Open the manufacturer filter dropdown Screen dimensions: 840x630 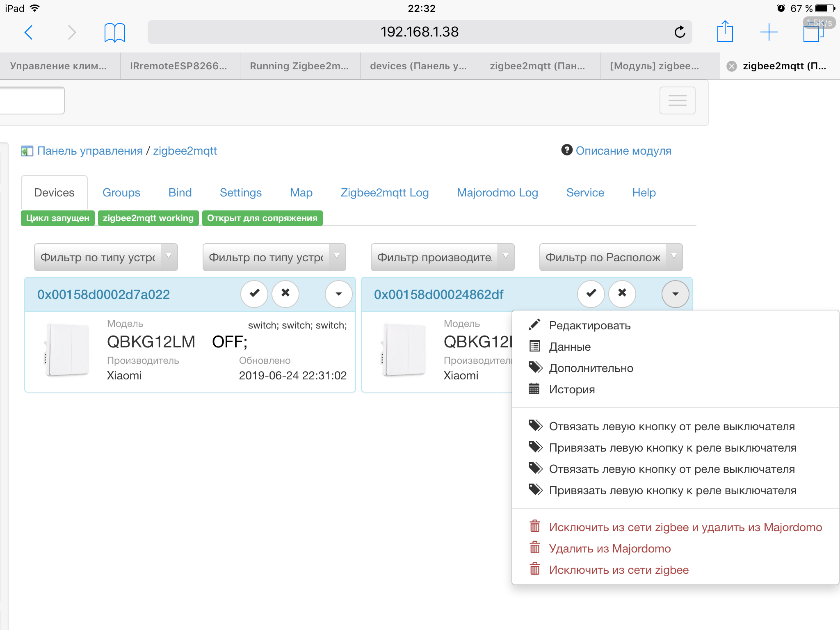pos(442,257)
